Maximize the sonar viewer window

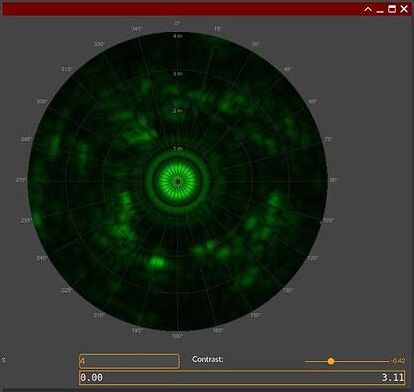click(x=392, y=9)
